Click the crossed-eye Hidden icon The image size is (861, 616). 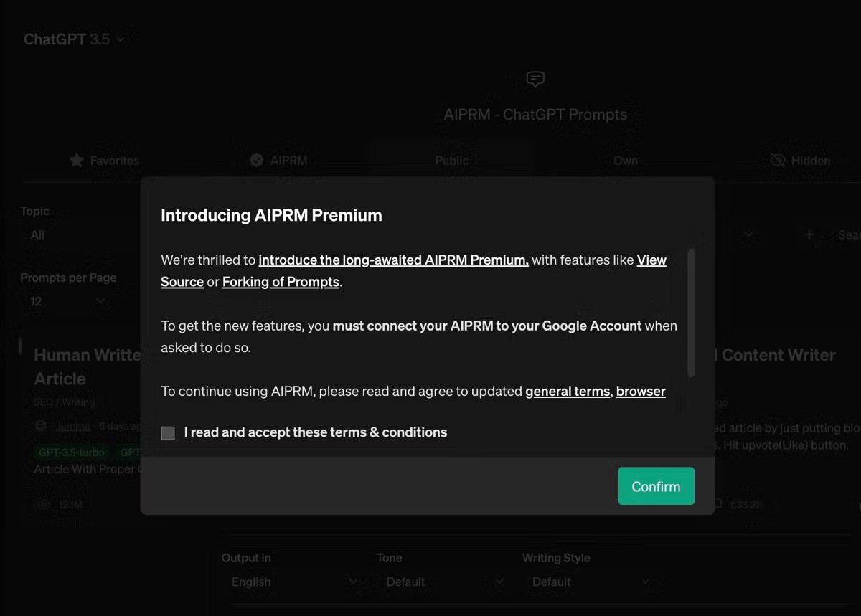777,161
